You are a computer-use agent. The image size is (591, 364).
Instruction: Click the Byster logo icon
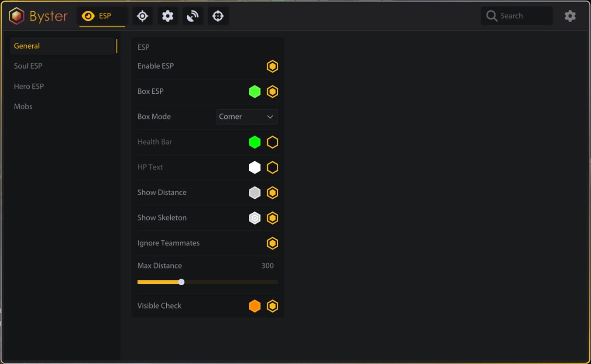click(17, 16)
